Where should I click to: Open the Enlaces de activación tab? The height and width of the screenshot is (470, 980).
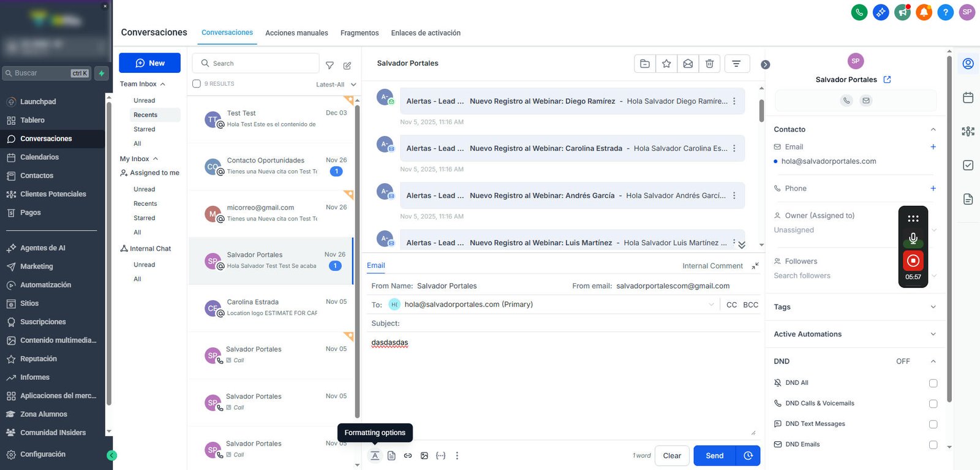tap(426, 33)
